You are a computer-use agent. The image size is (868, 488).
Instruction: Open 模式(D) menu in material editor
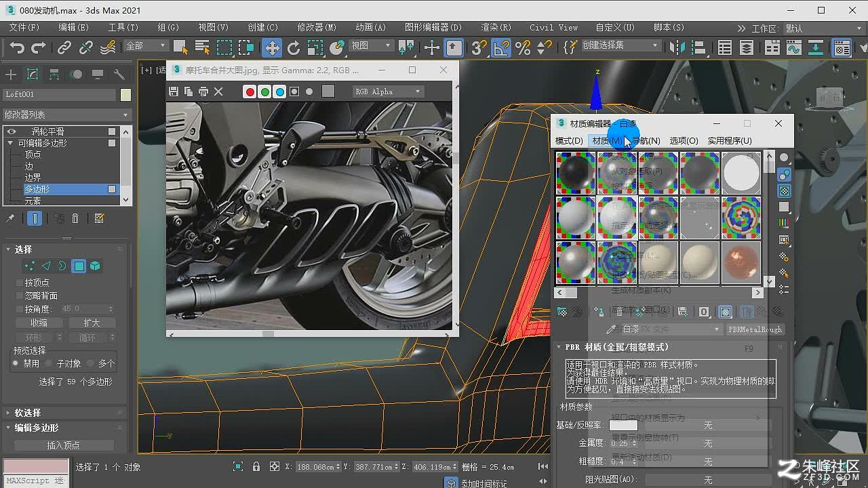pos(569,140)
